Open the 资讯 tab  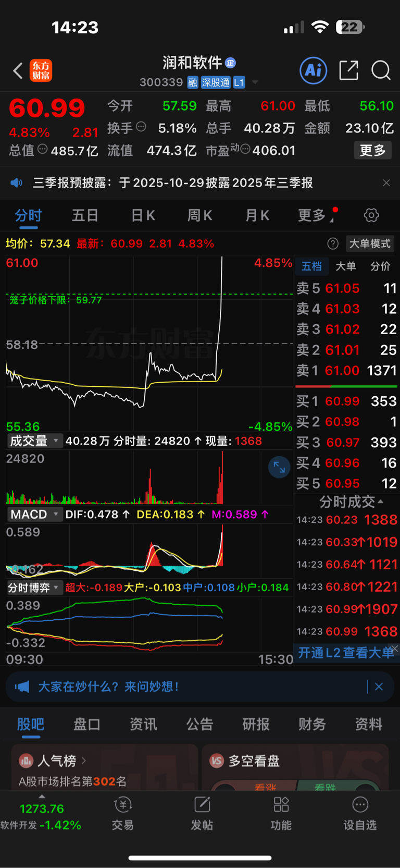(x=143, y=724)
